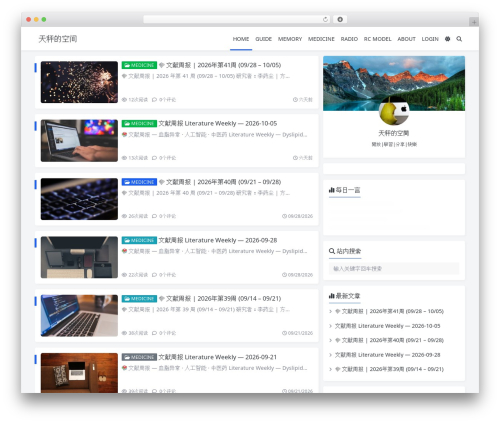Open the search magnifier in navbar
Viewport: 500px width, 423px height.
(x=459, y=39)
